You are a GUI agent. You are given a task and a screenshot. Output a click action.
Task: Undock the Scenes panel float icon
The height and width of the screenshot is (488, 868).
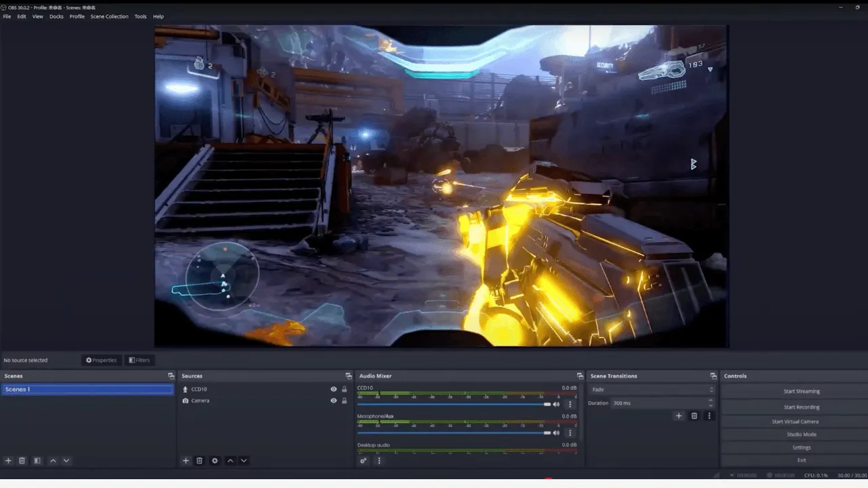tap(171, 375)
